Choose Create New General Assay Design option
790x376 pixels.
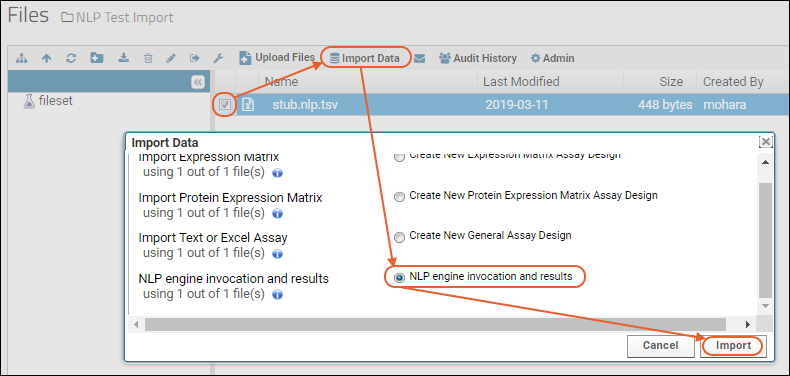400,237
